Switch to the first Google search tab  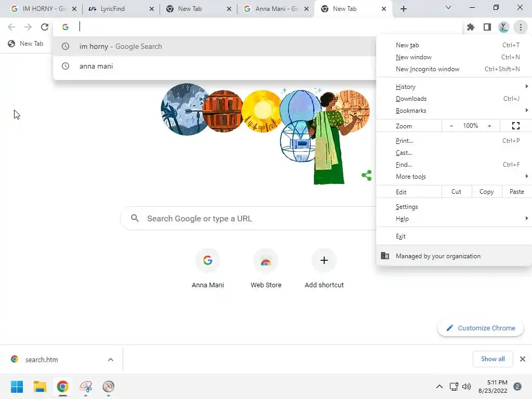[x=44, y=9]
